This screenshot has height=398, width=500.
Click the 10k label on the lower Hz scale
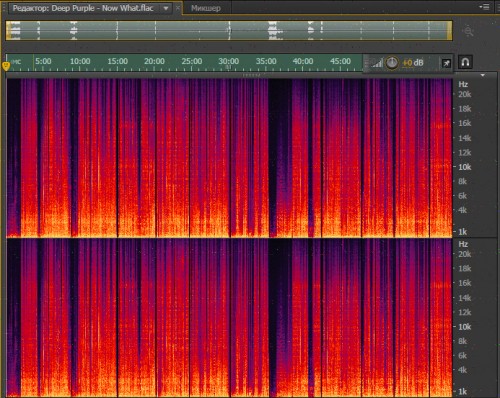click(x=464, y=327)
